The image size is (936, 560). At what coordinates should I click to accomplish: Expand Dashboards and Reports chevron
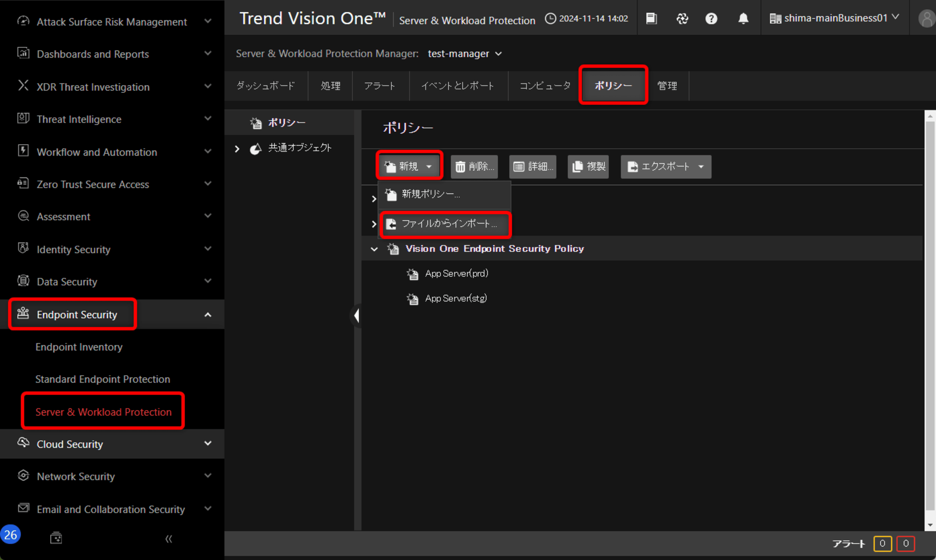(x=208, y=53)
